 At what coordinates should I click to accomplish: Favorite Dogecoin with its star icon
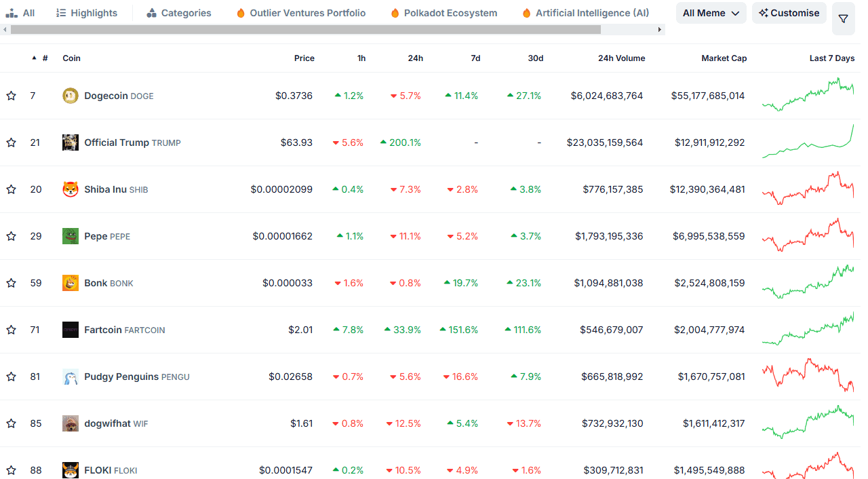pyautogui.click(x=11, y=96)
